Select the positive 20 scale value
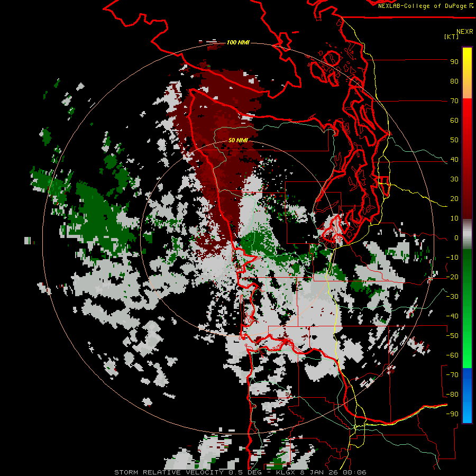This screenshot has height=476, width=476. click(454, 199)
